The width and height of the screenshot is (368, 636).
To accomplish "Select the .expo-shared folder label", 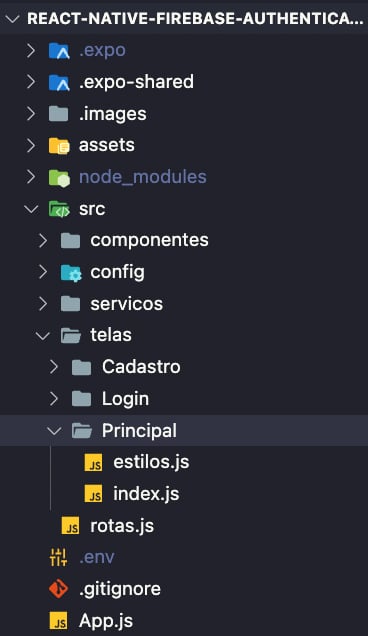I will click(x=136, y=82).
